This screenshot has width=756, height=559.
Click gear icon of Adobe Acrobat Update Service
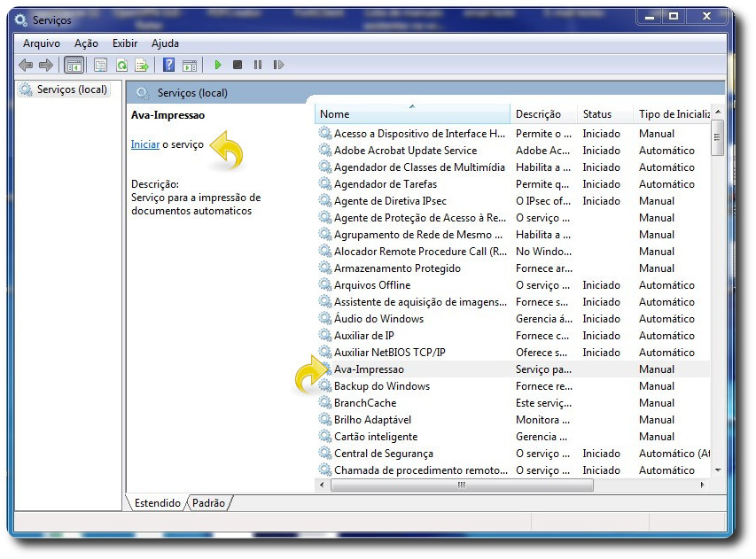point(325,150)
